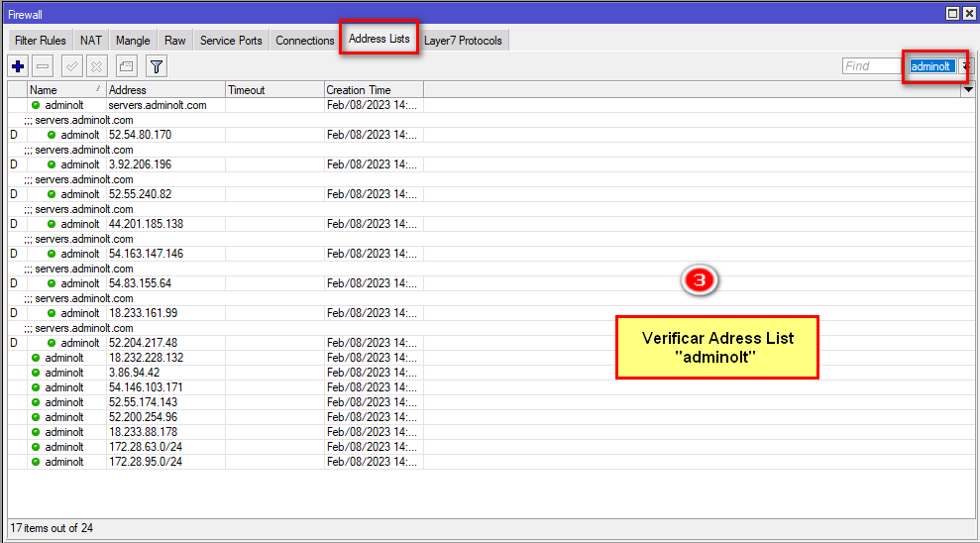This screenshot has width=980, height=543.
Task: Switch to the Filter Rules tab
Action: coord(41,41)
